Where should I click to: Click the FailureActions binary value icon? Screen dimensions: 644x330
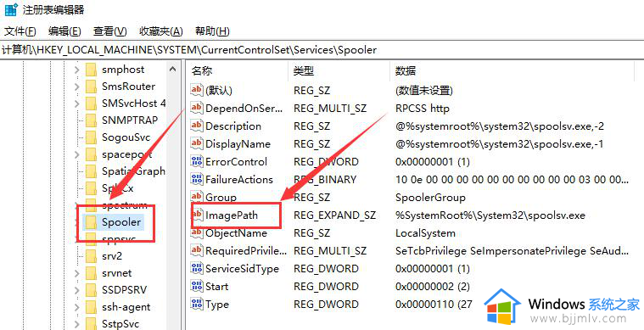[x=197, y=179]
